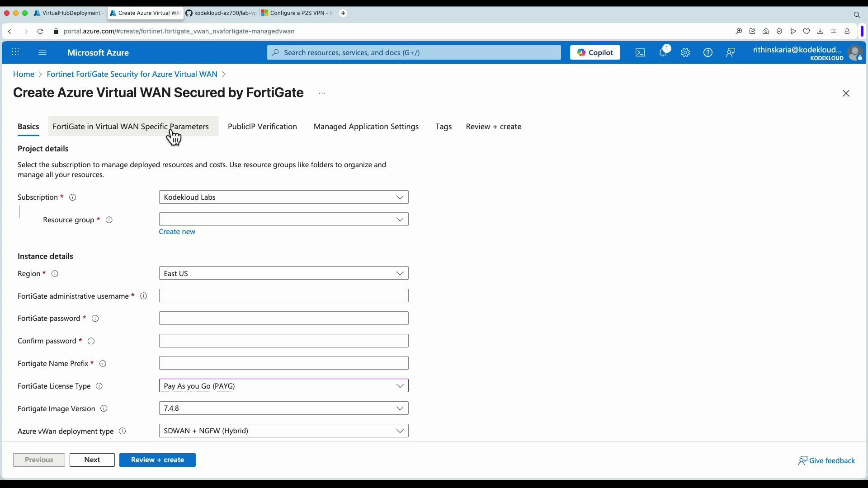Open browser downloads icon
Viewport: 868px width, 488px height.
click(x=820, y=31)
